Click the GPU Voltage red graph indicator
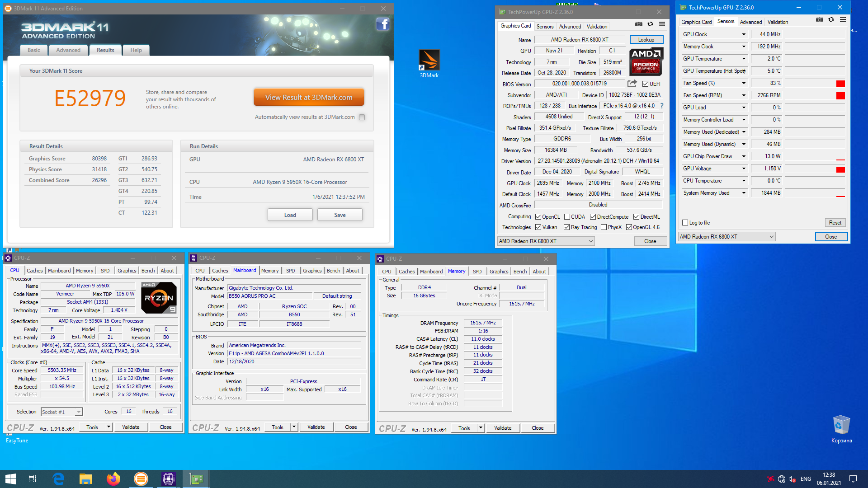868x488 pixels. coord(840,170)
